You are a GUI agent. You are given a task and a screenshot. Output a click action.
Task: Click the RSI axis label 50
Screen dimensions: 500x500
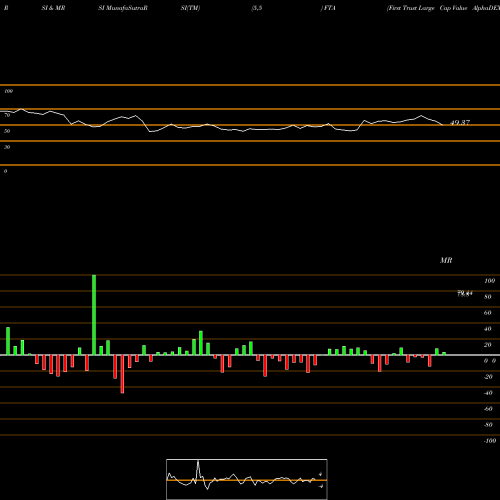click(7, 131)
